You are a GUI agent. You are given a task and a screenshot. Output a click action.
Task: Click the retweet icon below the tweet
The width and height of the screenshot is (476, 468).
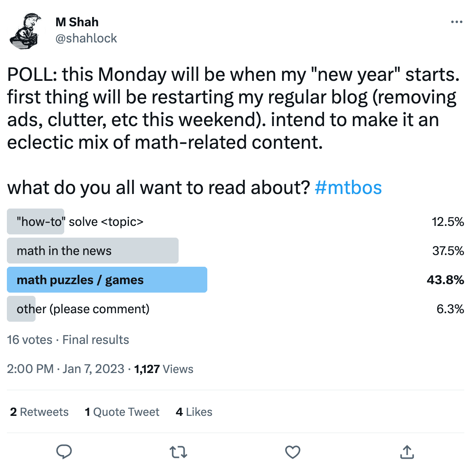[x=178, y=452]
